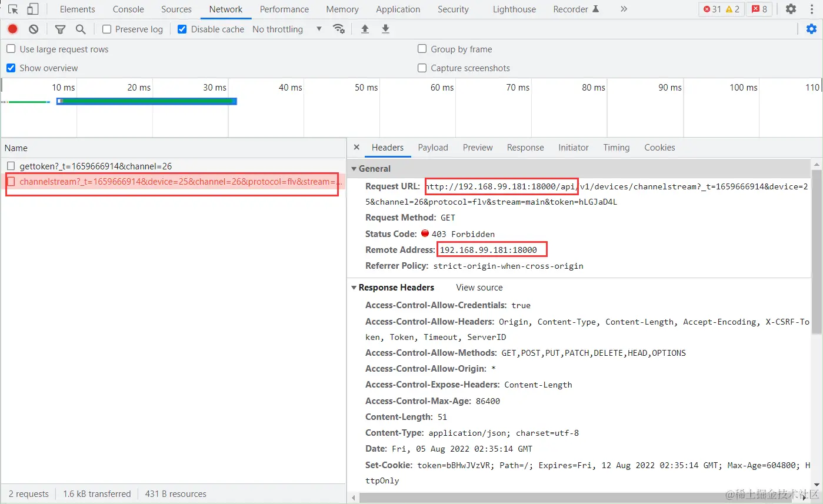This screenshot has width=823, height=504.
Task: Stop recording network log with red button
Action: pyautogui.click(x=13, y=29)
